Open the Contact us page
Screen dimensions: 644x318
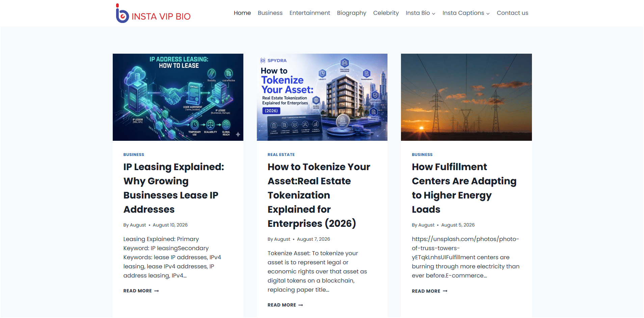pyautogui.click(x=512, y=13)
